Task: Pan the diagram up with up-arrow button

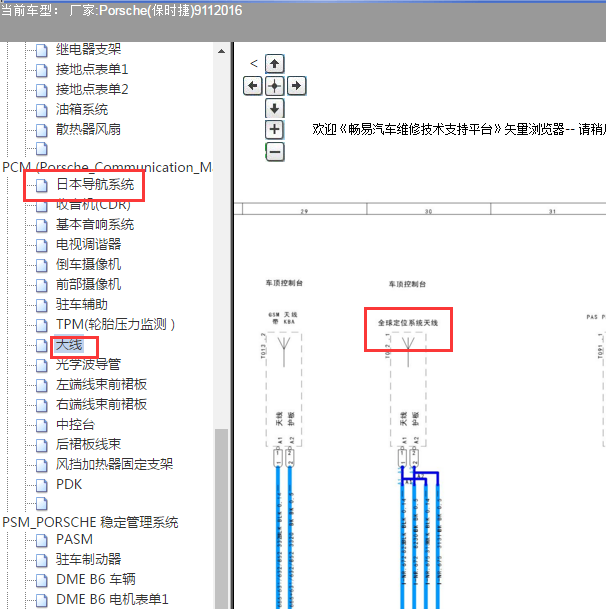Action: [275, 64]
